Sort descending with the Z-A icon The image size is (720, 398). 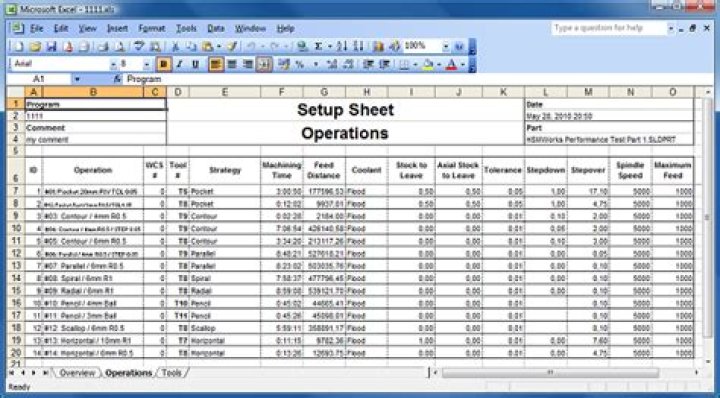coord(359,46)
